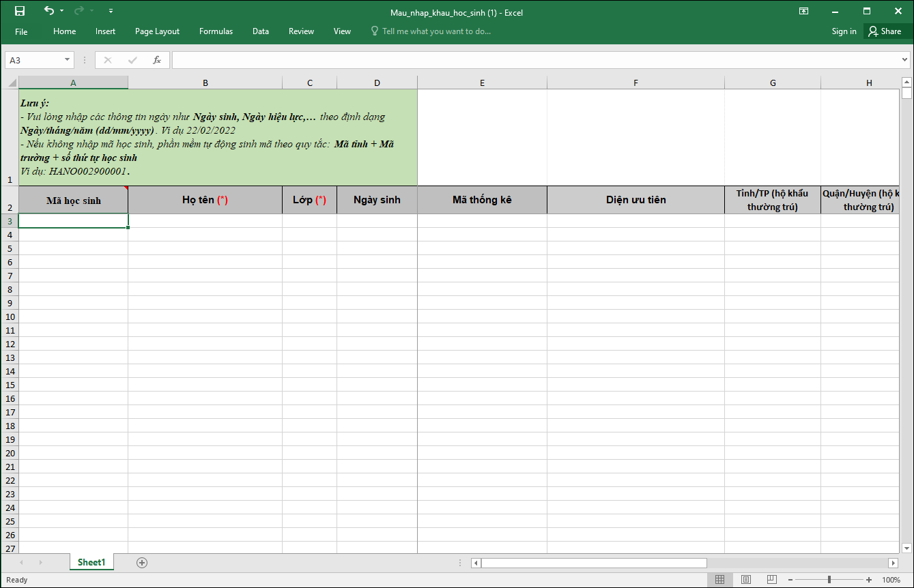Open the Redo history dropdown arrow
The width and height of the screenshot is (914, 588).
[x=92, y=11]
